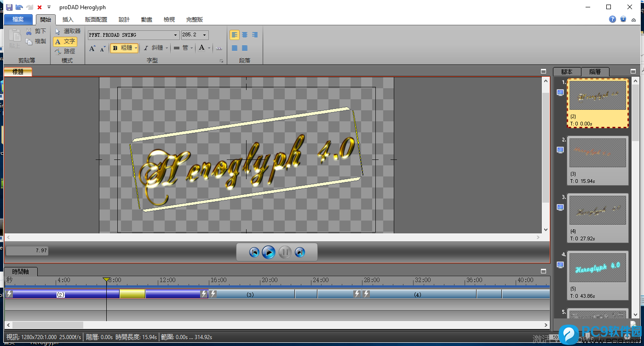This screenshot has height=346, width=644.
Task: Select the 階層 panel tab
Action: (595, 72)
